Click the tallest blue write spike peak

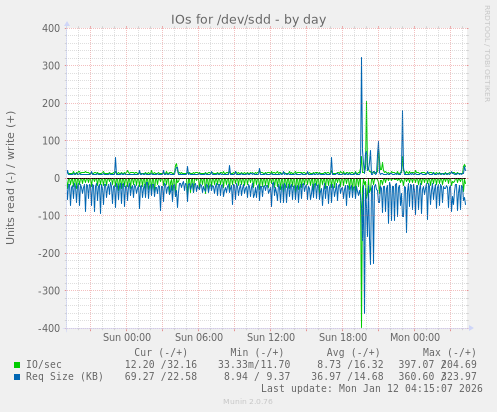361,58
